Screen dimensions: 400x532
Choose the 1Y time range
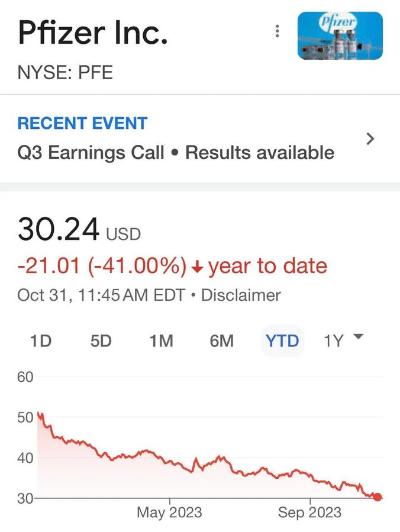pyautogui.click(x=334, y=340)
